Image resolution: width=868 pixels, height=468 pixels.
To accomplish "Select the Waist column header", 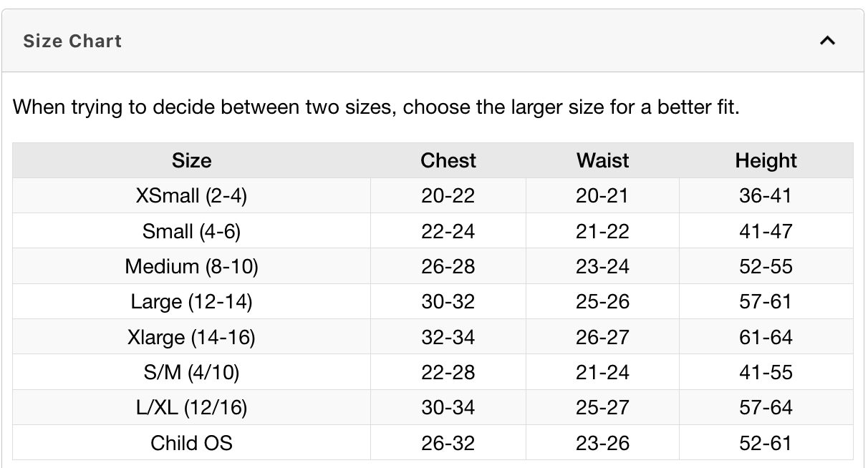I will [602, 160].
